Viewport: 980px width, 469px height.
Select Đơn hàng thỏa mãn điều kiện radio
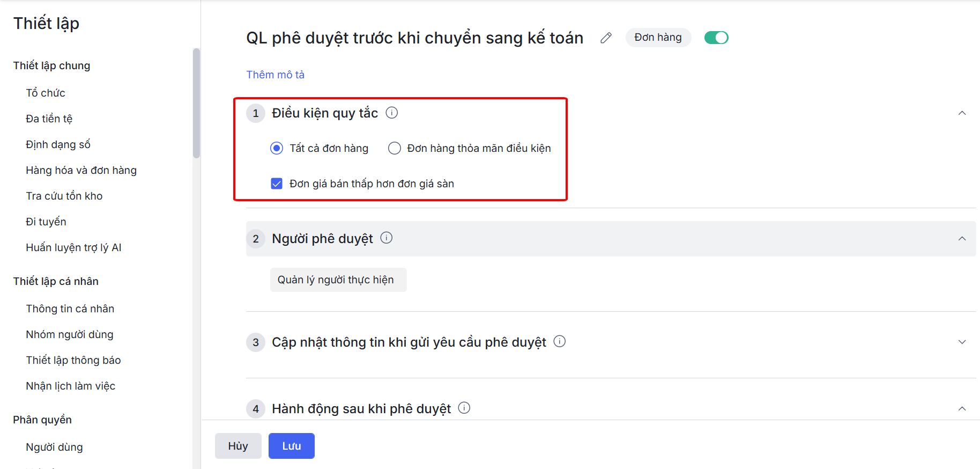(x=395, y=148)
